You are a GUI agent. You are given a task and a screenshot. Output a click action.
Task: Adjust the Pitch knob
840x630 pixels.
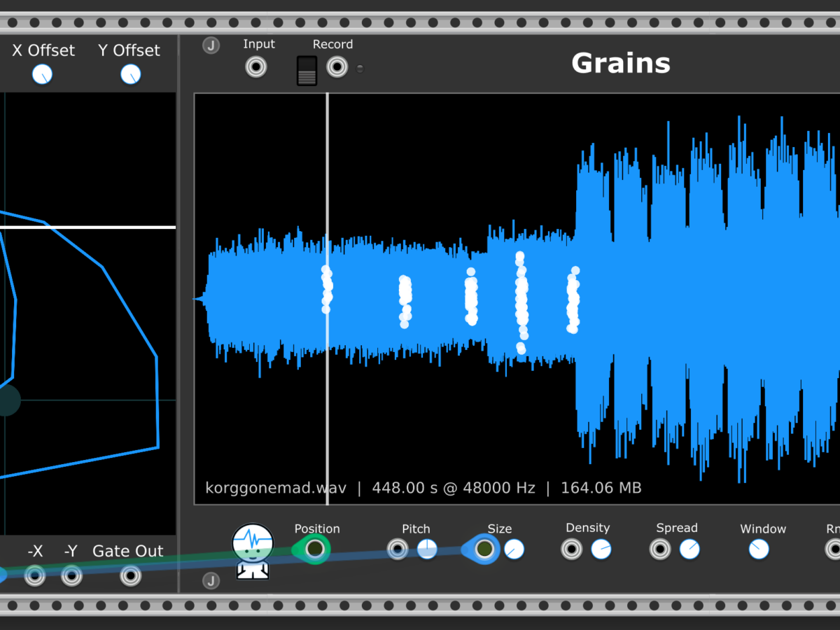pyautogui.click(x=427, y=549)
